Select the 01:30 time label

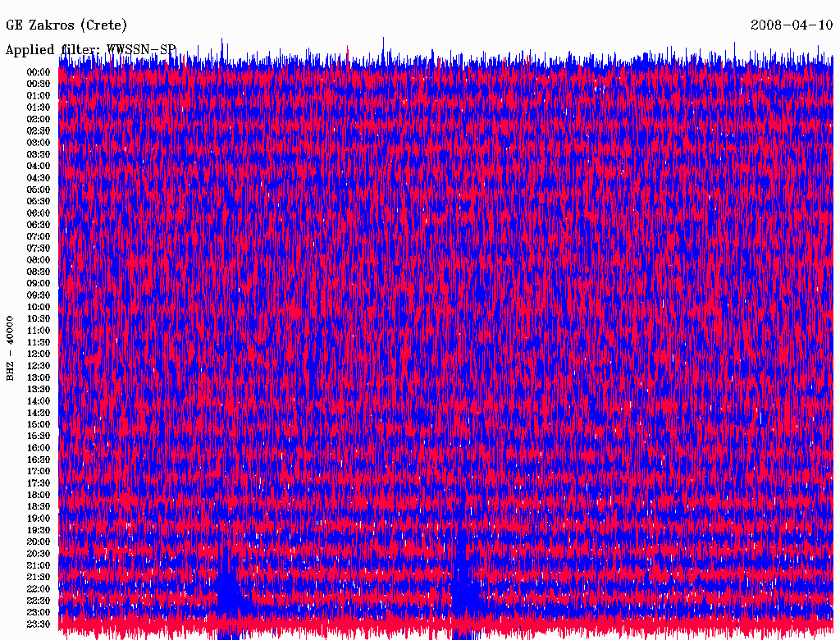tap(39, 107)
